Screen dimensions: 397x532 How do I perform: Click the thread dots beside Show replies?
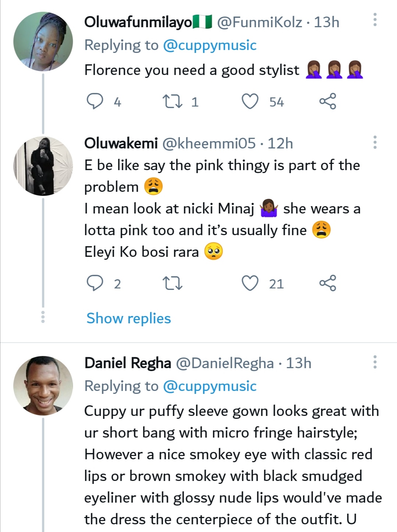click(x=43, y=317)
